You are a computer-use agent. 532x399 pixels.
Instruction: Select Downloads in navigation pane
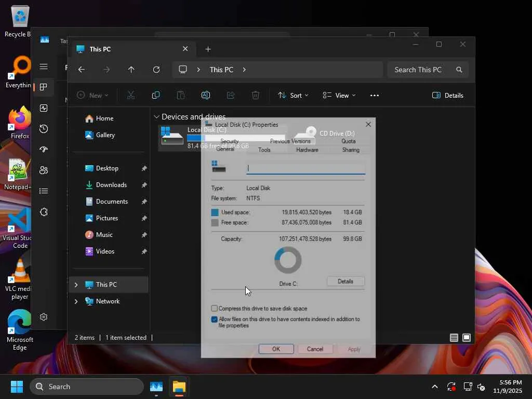pos(110,185)
